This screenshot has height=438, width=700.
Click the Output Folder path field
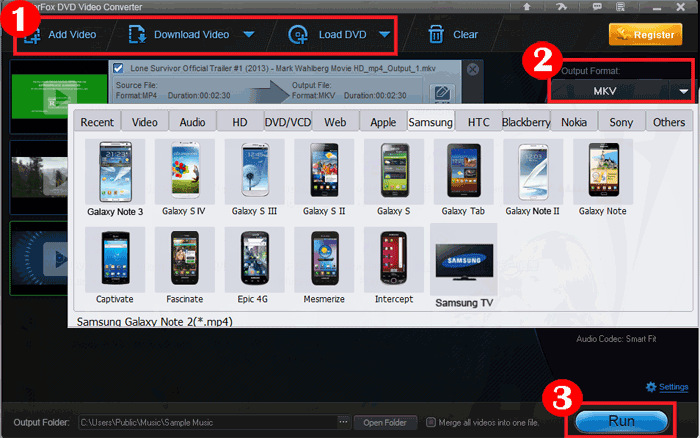(x=208, y=422)
